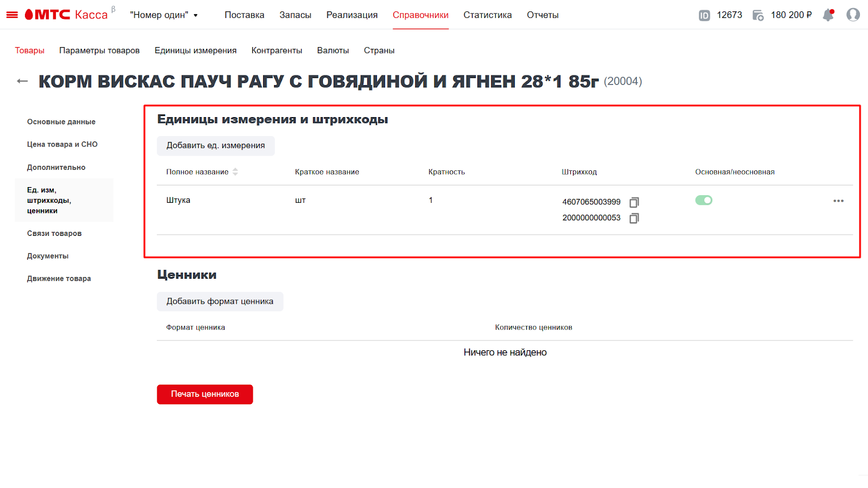Click the Формат ценника column header

[196, 328]
